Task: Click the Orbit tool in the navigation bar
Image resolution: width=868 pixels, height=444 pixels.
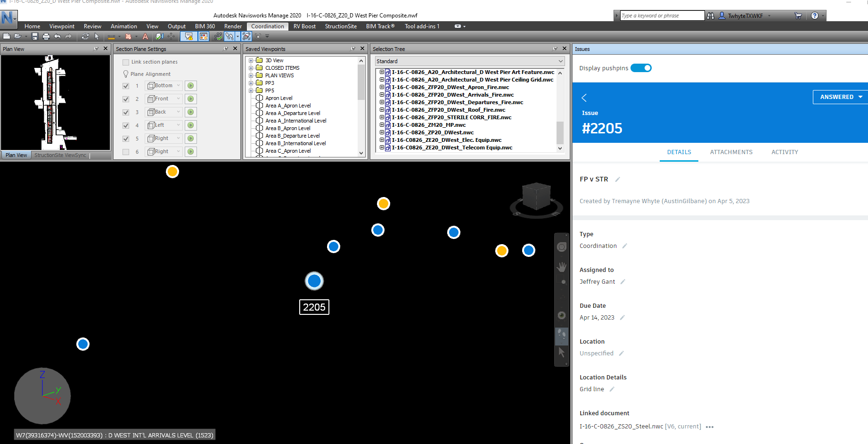Action: click(561, 316)
